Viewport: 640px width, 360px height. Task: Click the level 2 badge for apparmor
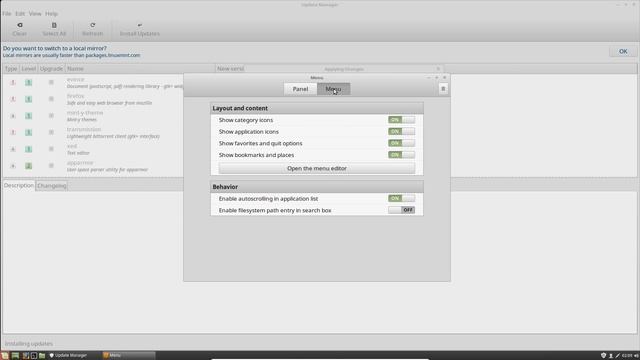pyautogui.click(x=29, y=166)
